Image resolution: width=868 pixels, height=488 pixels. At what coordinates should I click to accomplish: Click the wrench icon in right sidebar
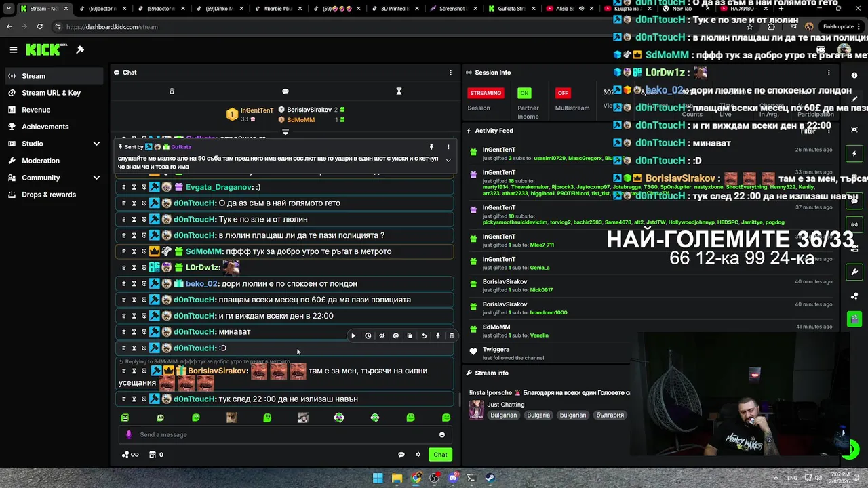pyautogui.click(x=854, y=272)
